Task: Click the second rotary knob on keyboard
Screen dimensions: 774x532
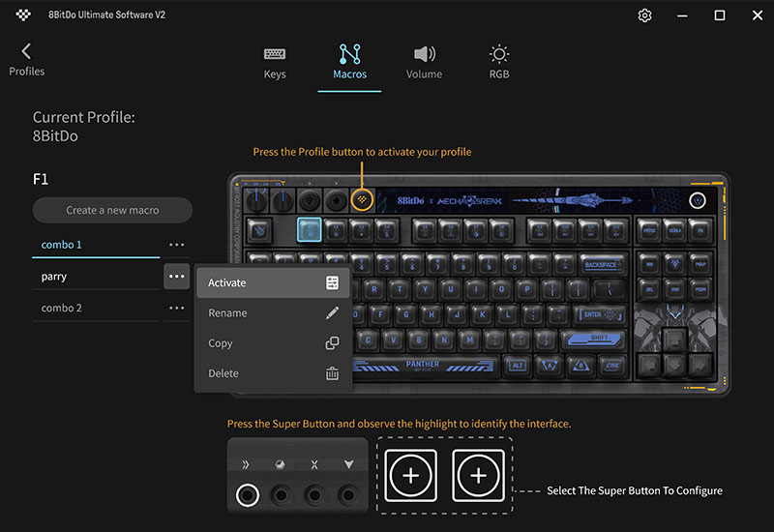Action: click(x=283, y=200)
